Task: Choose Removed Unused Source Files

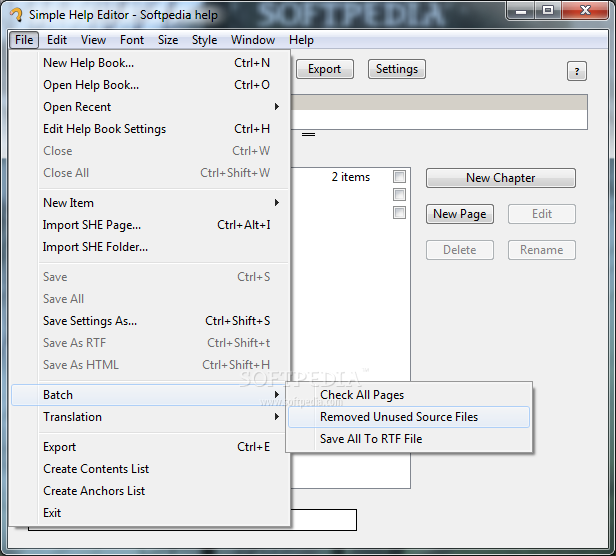Action: [x=409, y=417]
